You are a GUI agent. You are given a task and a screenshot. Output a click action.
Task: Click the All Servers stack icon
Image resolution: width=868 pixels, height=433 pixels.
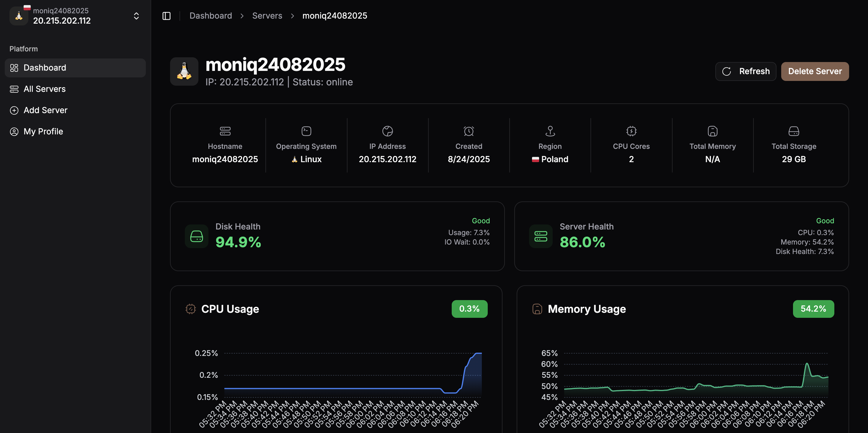point(14,89)
